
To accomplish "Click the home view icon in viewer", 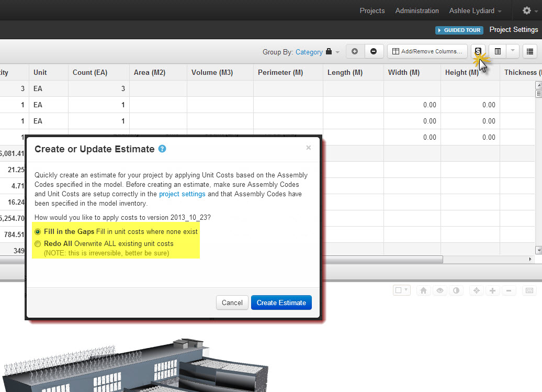I will click(x=423, y=290).
